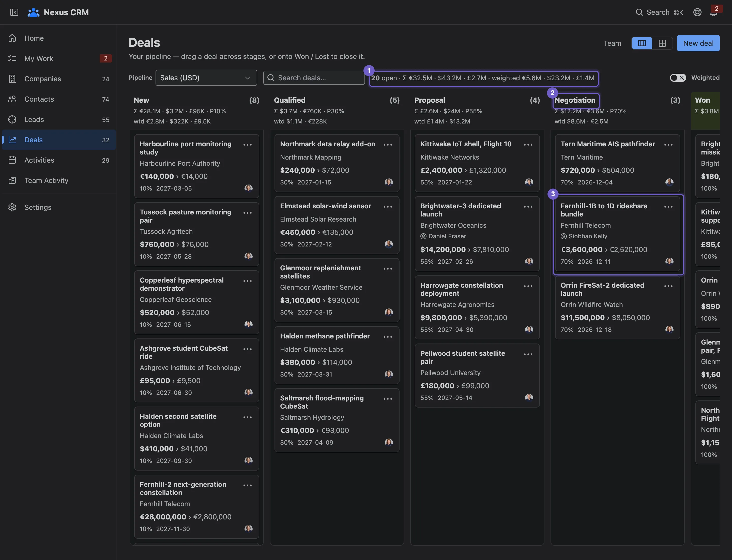
Task: Open menu on Halden methane pathfinder card
Action: click(388, 337)
